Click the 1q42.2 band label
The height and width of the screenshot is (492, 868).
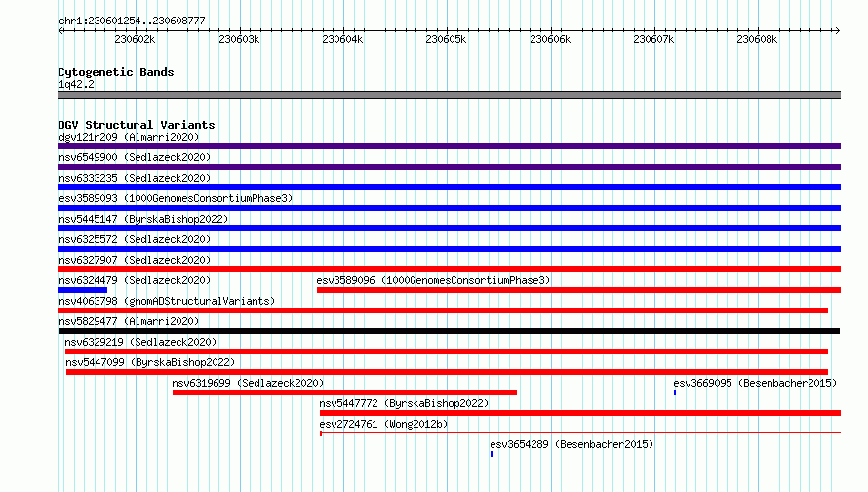coord(76,84)
